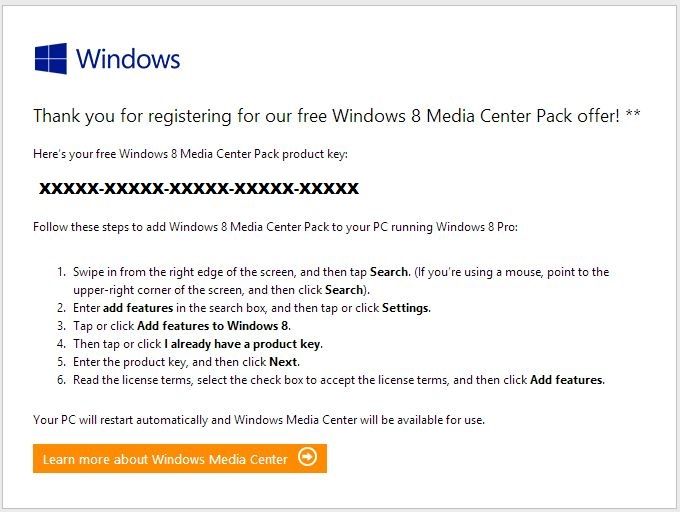Click the Windows wordmark text
680x512 pixels.
tap(128, 58)
